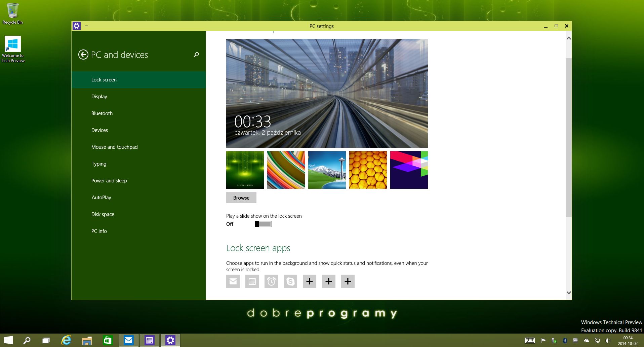
Task: Open the Bluetooth settings page
Action: coord(138,113)
